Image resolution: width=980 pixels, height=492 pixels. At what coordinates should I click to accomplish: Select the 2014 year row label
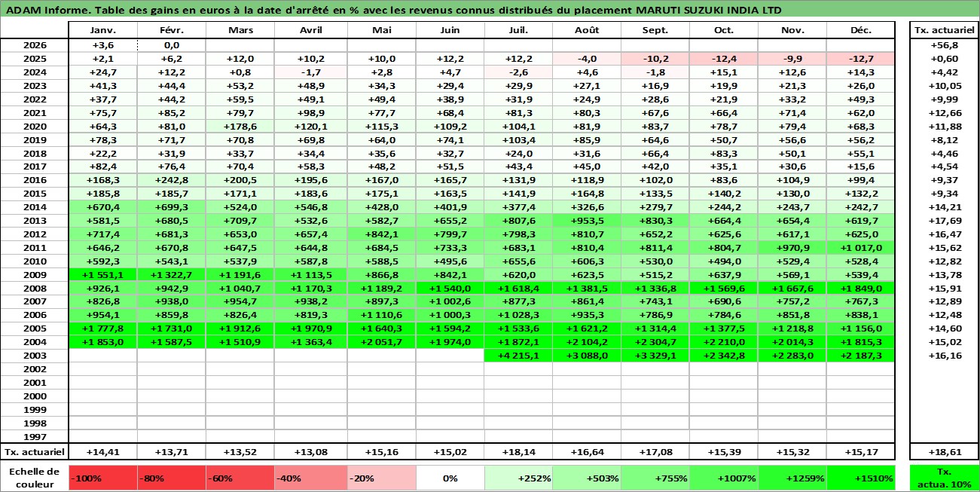[34, 207]
